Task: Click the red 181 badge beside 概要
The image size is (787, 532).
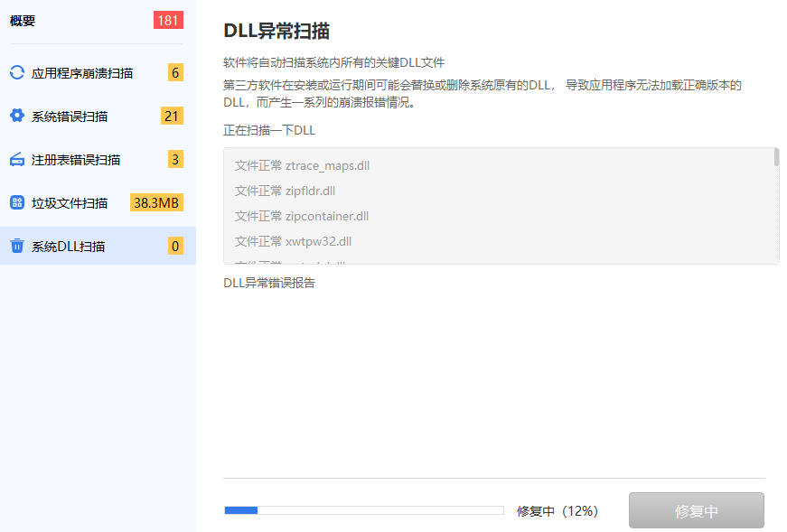Action: click(x=168, y=19)
